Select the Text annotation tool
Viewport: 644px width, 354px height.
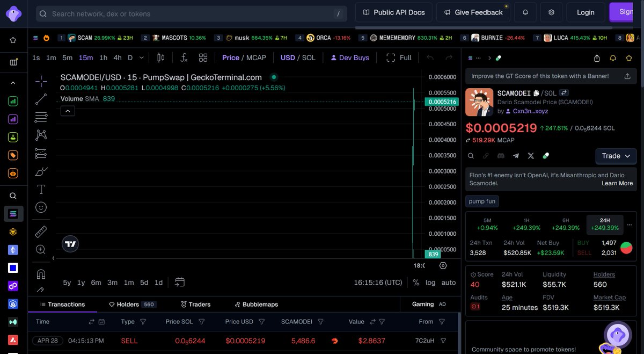tap(41, 189)
